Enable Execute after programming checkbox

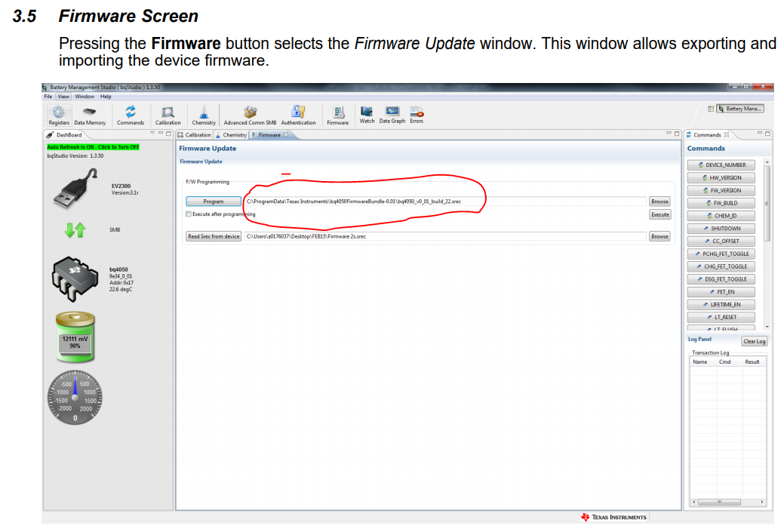(x=189, y=214)
